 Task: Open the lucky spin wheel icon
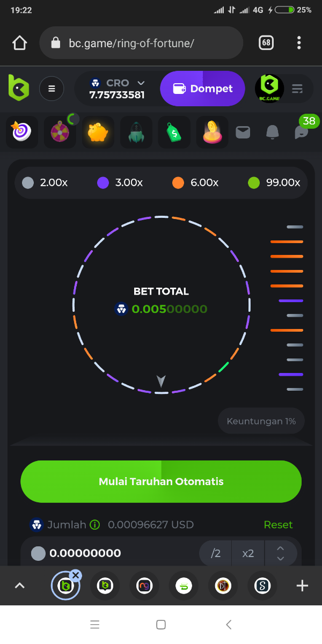click(x=60, y=132)
